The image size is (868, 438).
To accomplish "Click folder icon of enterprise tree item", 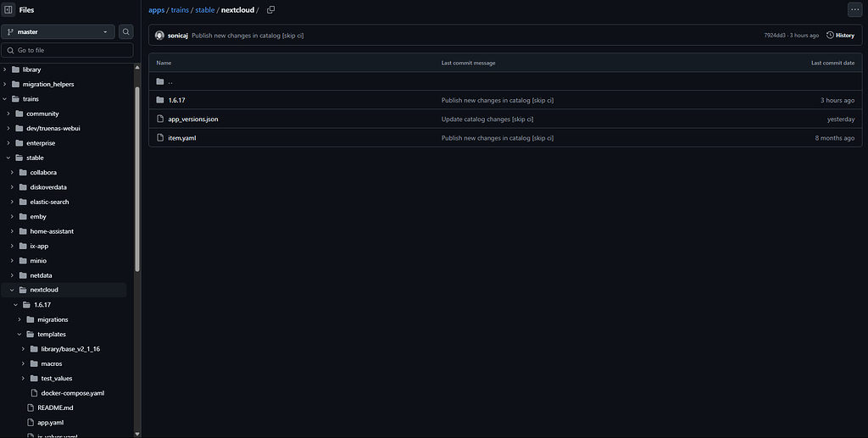I will coord(19,142).
